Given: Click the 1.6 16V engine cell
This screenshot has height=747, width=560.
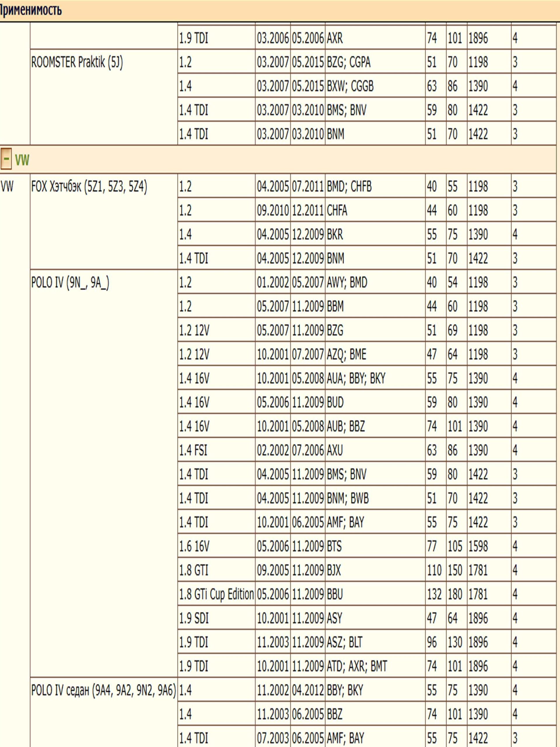Looking at the screenshot, I should (x=194, y=547).
